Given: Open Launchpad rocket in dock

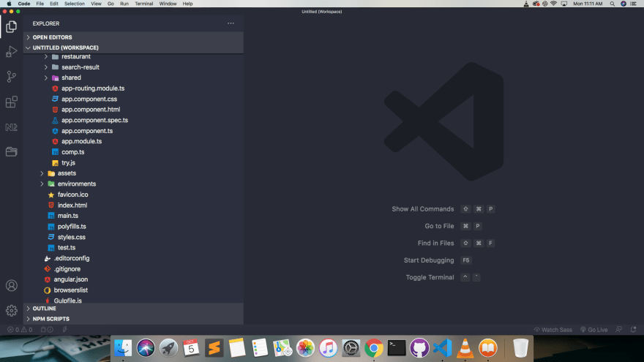Looking at the screenshot, I should click(168, 348).
